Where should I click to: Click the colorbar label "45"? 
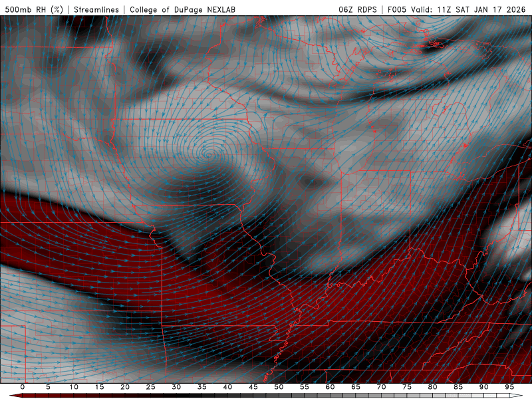(253, 387)
